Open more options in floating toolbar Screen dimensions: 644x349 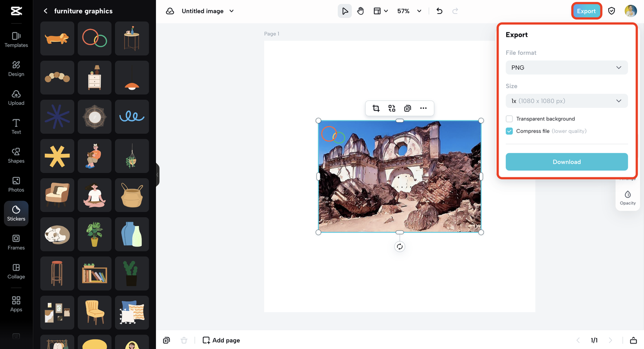coord(423,108)
